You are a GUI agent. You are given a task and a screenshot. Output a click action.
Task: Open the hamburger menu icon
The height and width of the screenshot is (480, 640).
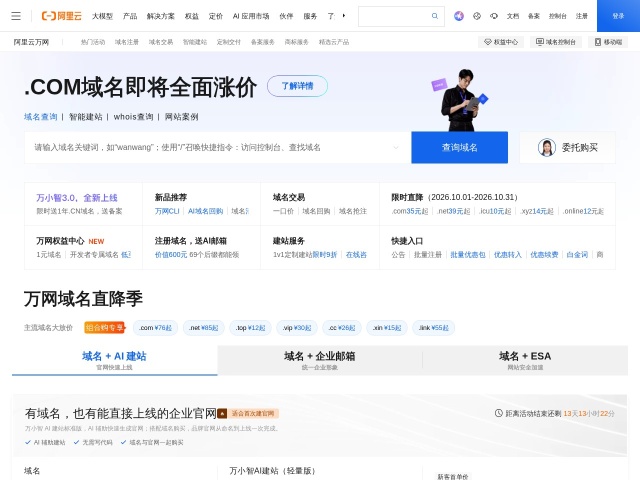click(x=16, y=16)
